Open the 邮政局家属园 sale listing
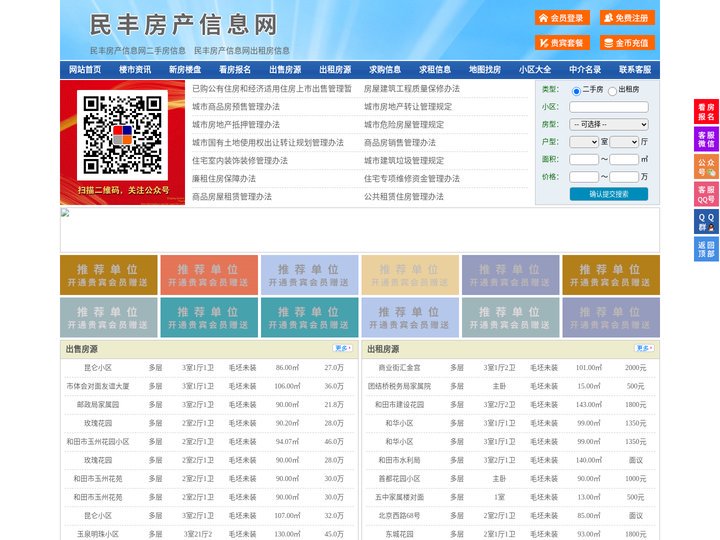Viewport: 720px width, 540px height. point(98,405)
